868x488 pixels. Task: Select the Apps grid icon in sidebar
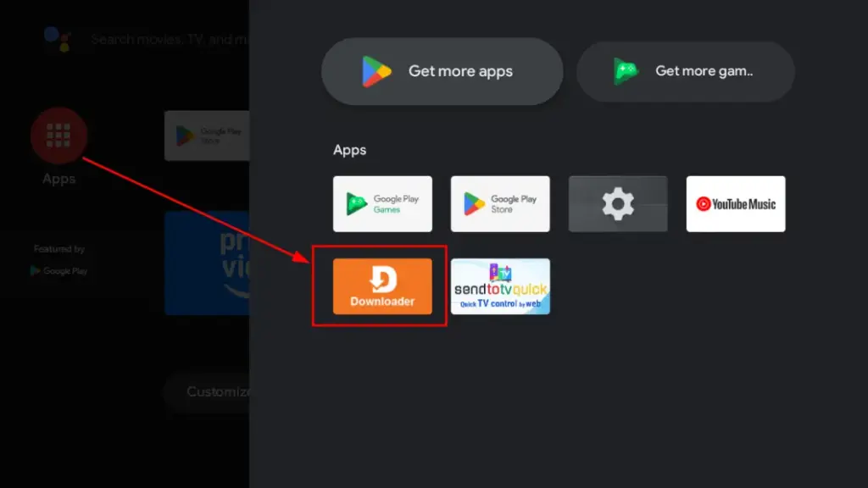click(x=58, y=136)
